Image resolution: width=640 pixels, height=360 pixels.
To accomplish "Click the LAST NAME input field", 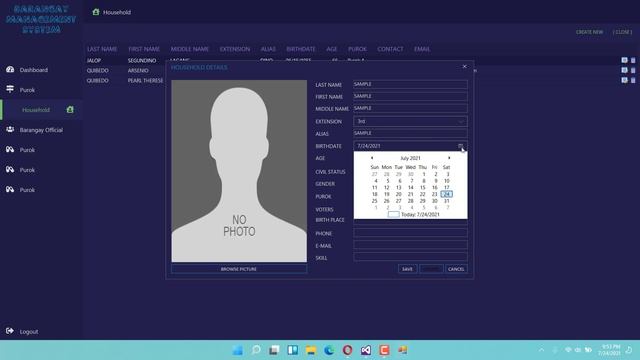I will coord(410,84).
